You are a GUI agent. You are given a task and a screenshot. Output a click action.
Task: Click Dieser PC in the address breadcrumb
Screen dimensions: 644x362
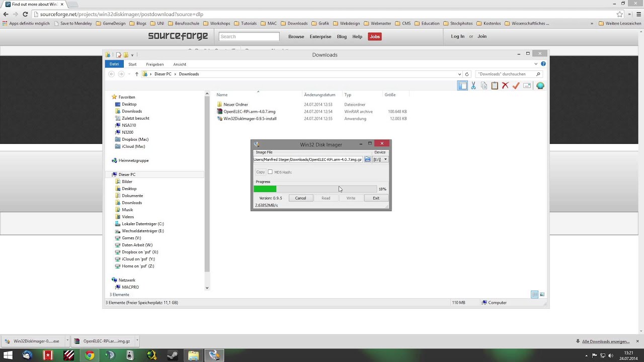pyautogui.click(x=163, y=74)
